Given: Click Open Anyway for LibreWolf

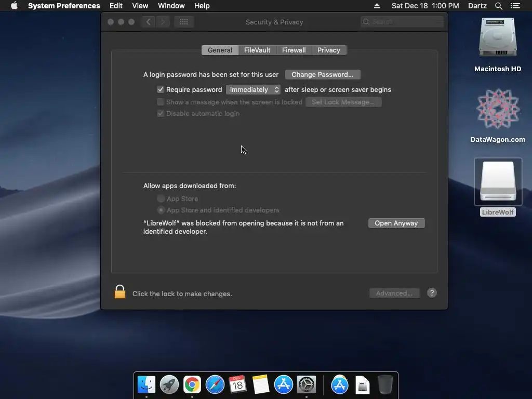Looking at the screenshot, I should [x=396, y=223].
